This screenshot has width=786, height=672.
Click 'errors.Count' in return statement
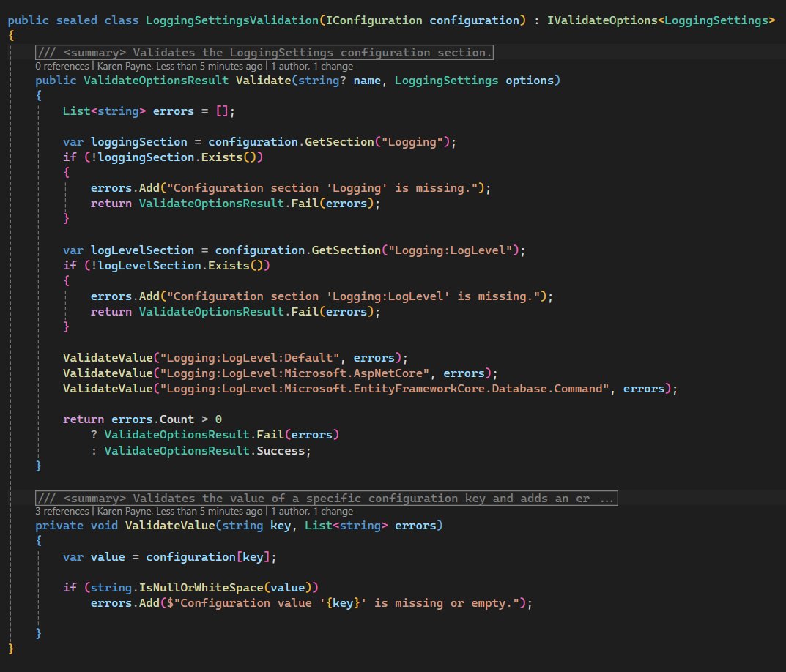(x=152, y=419)
